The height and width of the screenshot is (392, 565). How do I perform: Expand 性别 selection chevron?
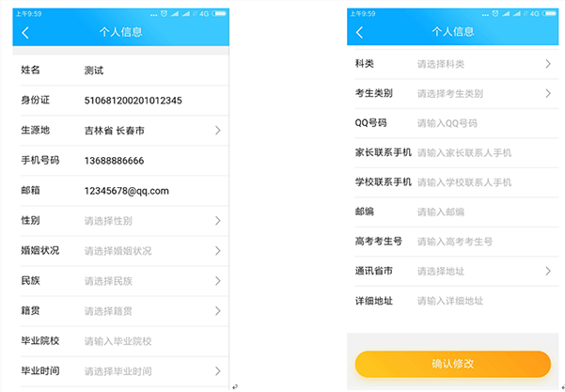(218, 221)
